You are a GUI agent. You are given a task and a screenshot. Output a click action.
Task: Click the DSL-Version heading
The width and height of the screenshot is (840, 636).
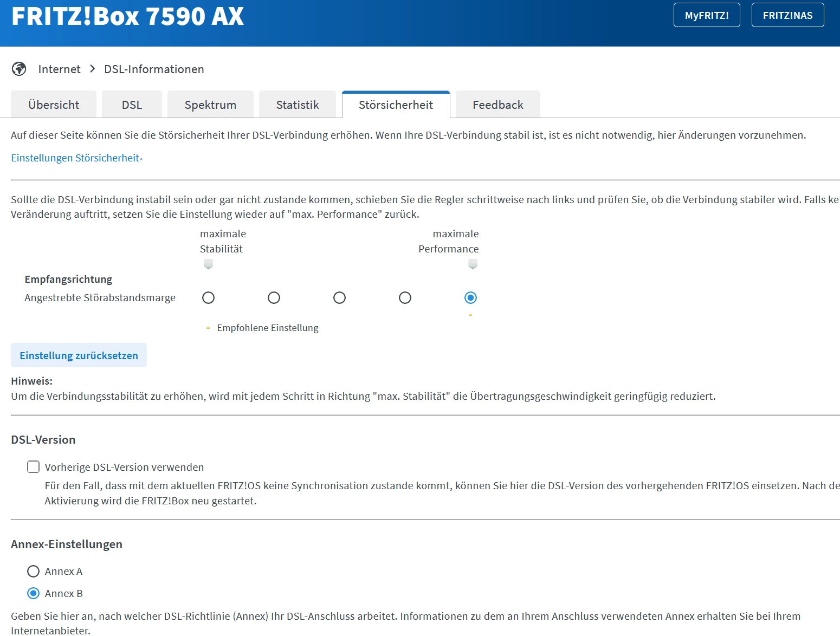click(x=43, y=439)
